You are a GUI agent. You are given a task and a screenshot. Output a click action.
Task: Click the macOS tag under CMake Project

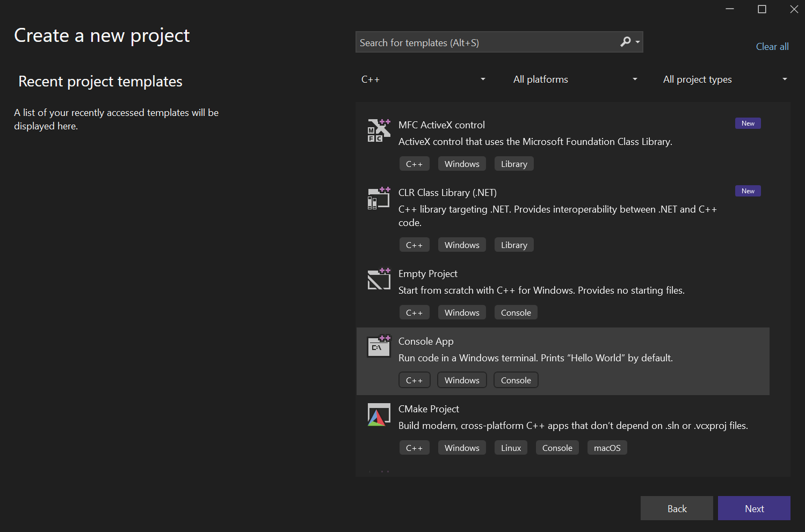click(x=607, y=448)
